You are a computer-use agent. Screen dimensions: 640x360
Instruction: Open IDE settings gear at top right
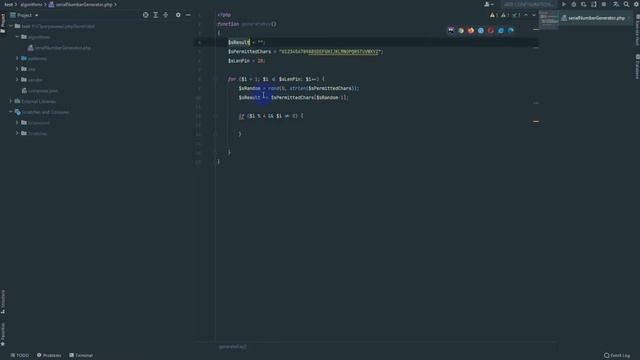click(x=636, y=4)
